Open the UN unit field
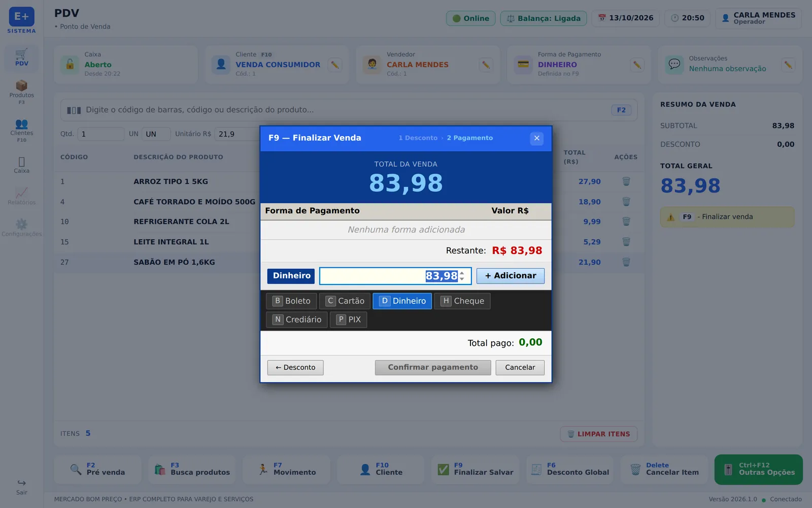Image resolution: width=812 pixels, height=508 pixels. [156, 134]
